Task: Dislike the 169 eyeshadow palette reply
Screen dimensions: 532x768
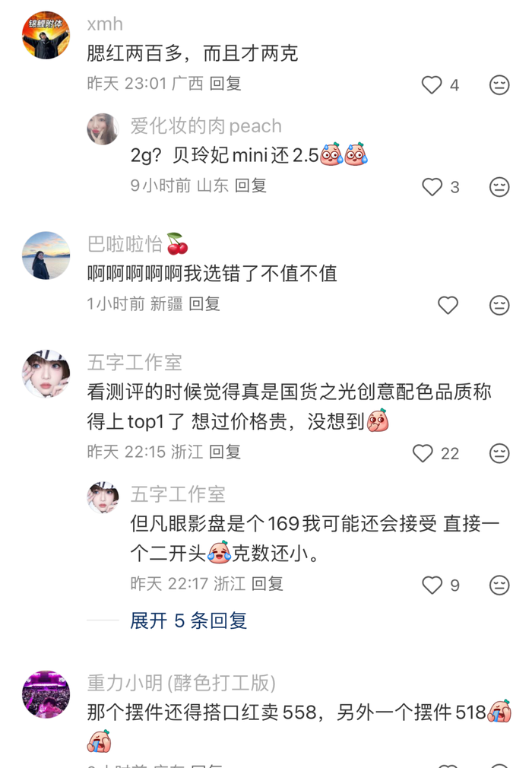Action: 499,585
